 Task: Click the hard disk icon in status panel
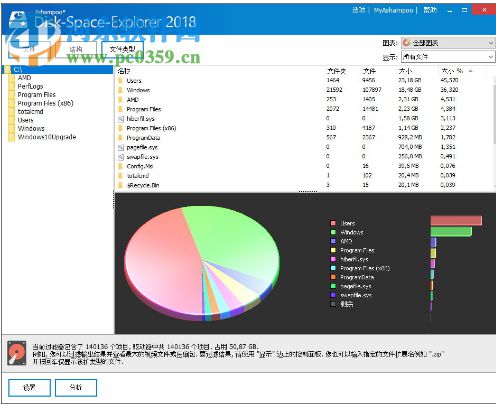17,353
